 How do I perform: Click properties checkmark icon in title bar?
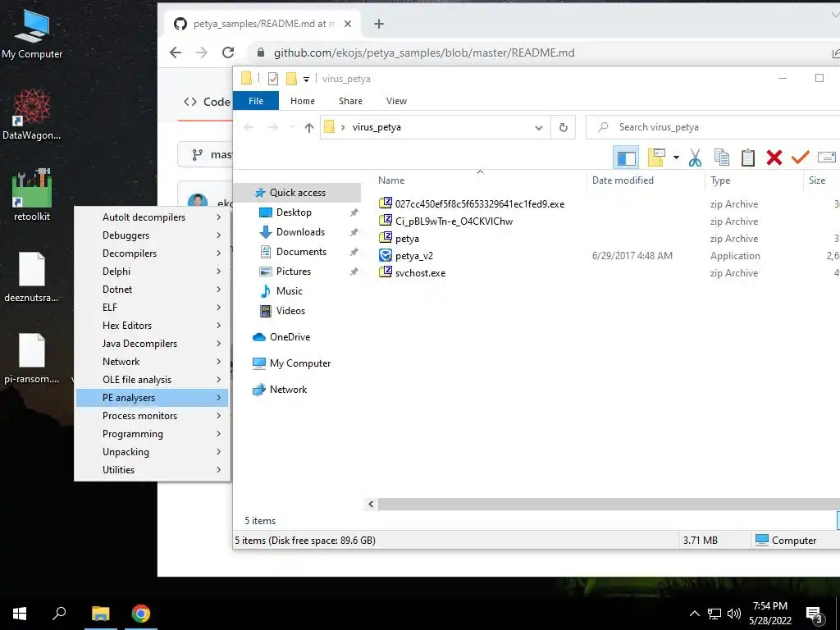273,79
